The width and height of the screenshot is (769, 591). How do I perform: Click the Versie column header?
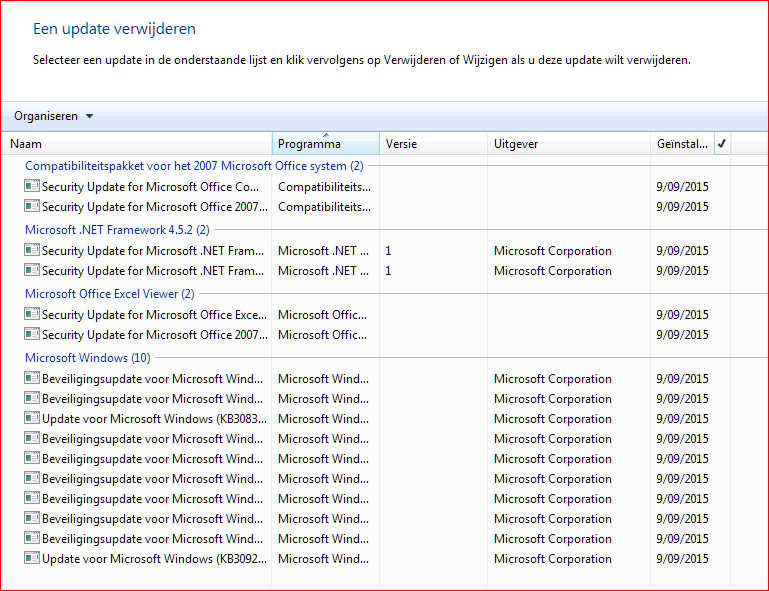point(432,144)
